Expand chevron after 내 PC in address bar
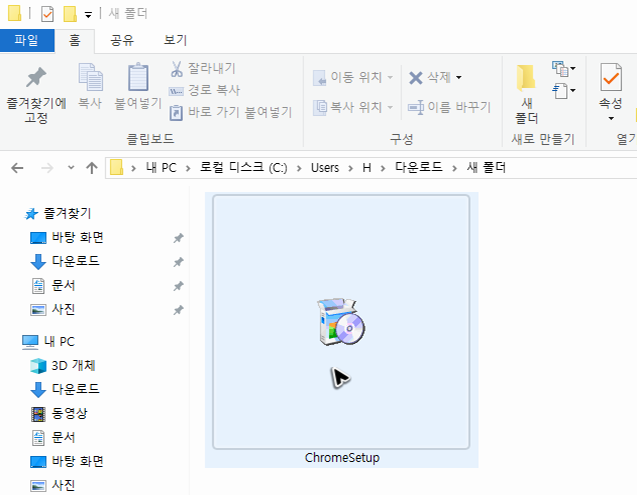 pyautogui.click(x=188, y=168)
